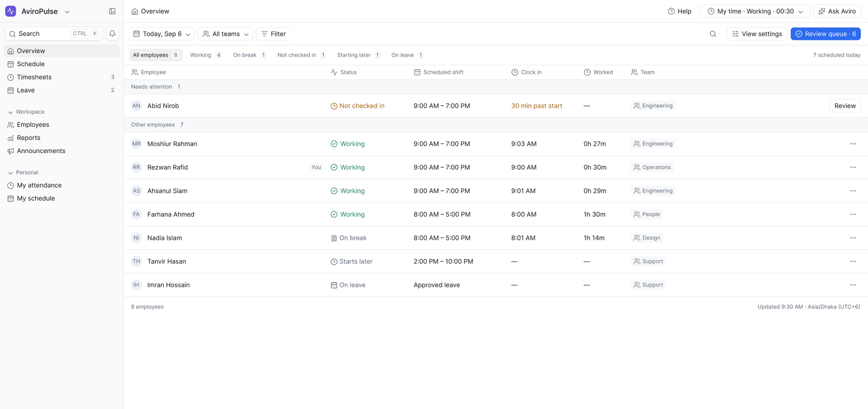Open Leave in the sidebar
Viewport: 868px width, 409px height.
point(62,90)
